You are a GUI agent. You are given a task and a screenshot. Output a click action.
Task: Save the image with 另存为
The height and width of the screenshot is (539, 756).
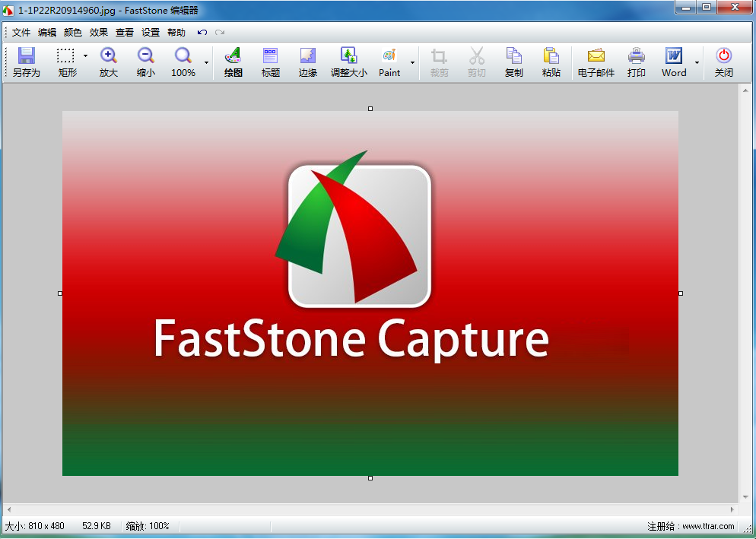tap(26, 62)
